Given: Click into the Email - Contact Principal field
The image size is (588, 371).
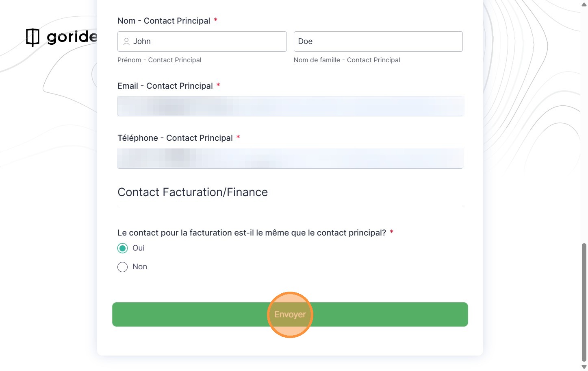Looking at the screenshot, I should pos(290,106).
